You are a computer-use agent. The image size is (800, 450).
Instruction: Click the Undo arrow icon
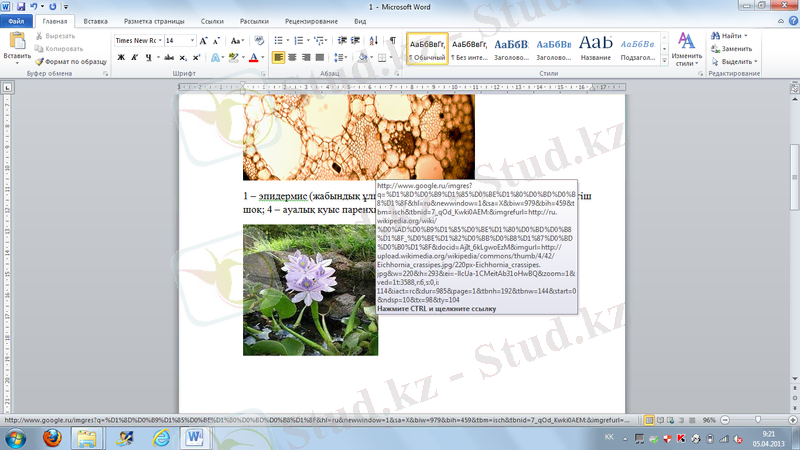pos(36,6)
